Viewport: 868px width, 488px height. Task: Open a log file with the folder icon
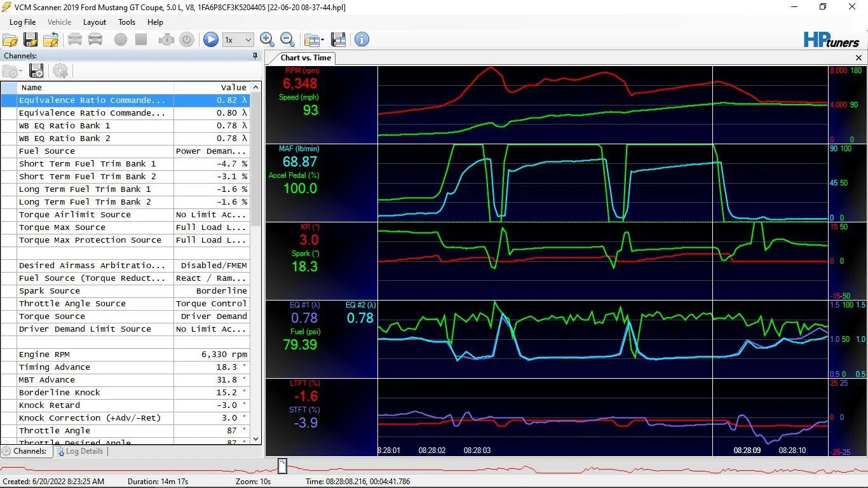pos(10,39)
